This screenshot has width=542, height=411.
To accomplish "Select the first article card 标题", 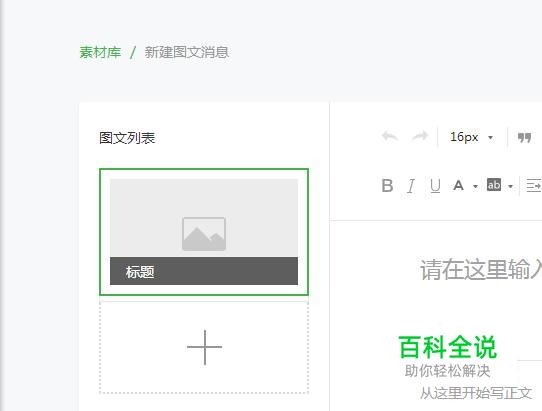I will [x=204, y=232].
